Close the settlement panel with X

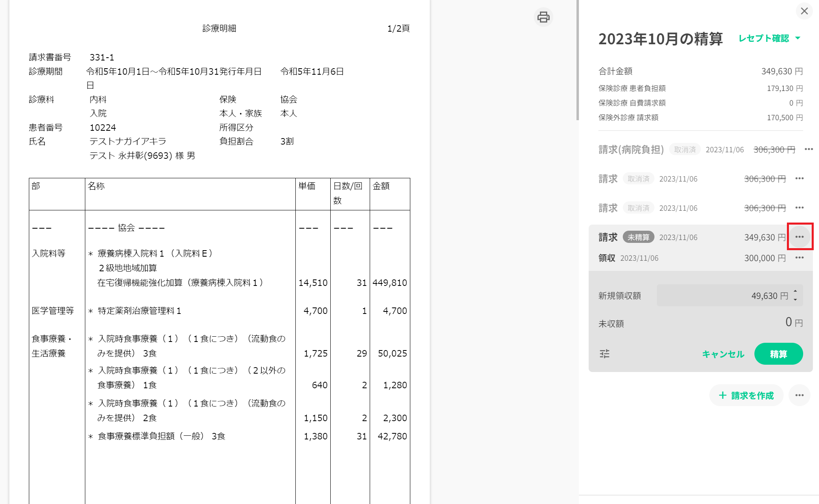click(804, 11)
